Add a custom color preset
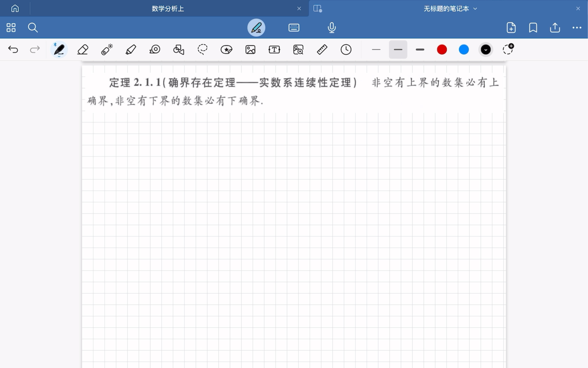Viewport: 588px width, 368px height. (x=508, y=49)
